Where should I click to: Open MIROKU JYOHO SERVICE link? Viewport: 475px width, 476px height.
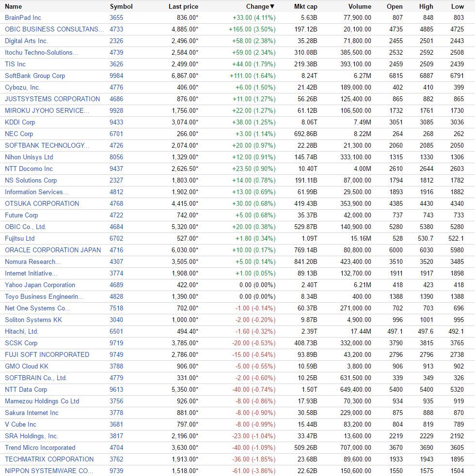47,110
